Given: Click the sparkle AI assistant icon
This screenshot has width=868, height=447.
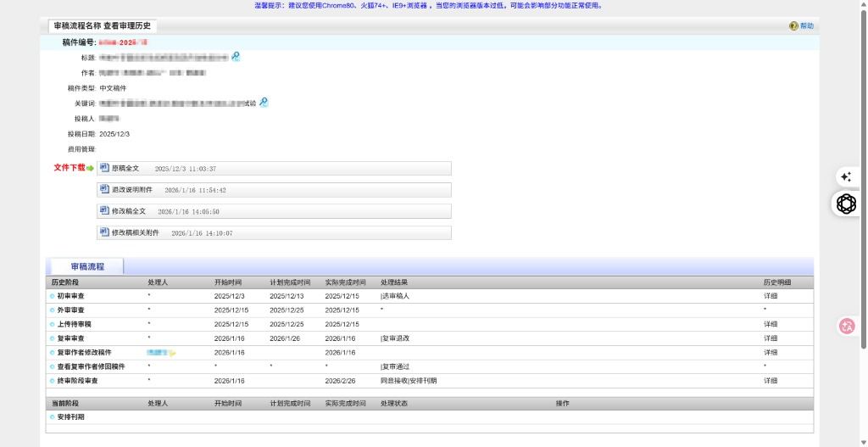Looking at the screenshot, I should [x=845, y=177].
